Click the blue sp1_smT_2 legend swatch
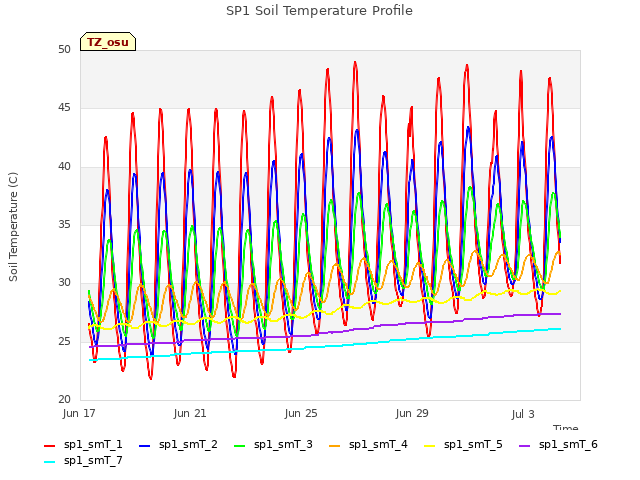The width and height of the screenshot is (640, 480). point(144,446)
